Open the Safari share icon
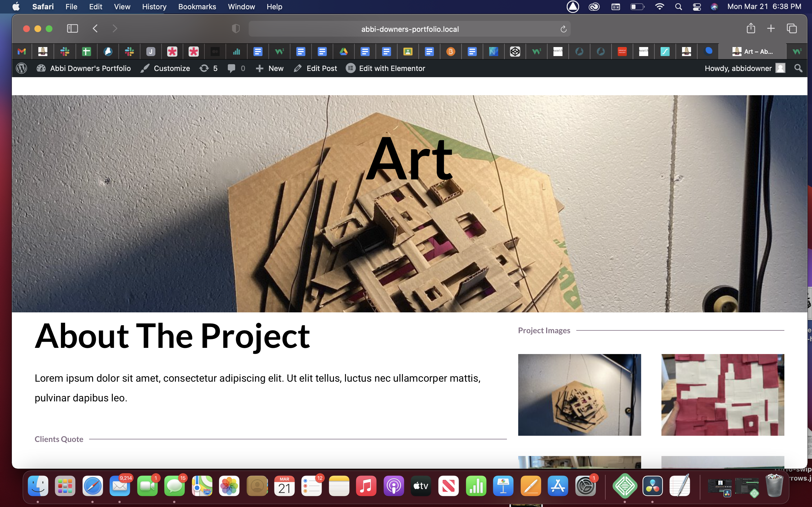 click(751, 28)
